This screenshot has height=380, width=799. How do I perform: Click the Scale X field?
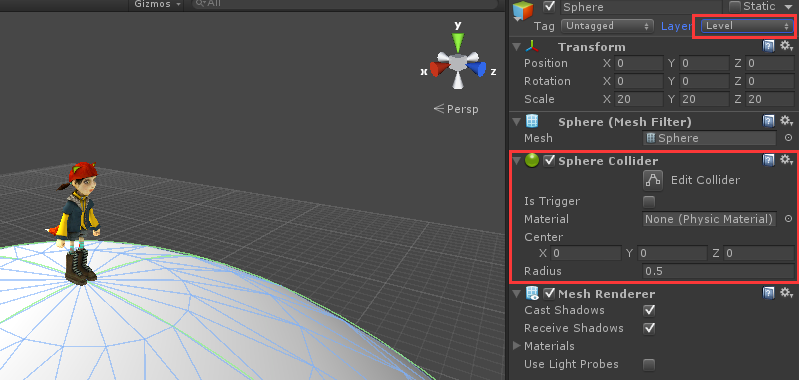pos(638,99)
